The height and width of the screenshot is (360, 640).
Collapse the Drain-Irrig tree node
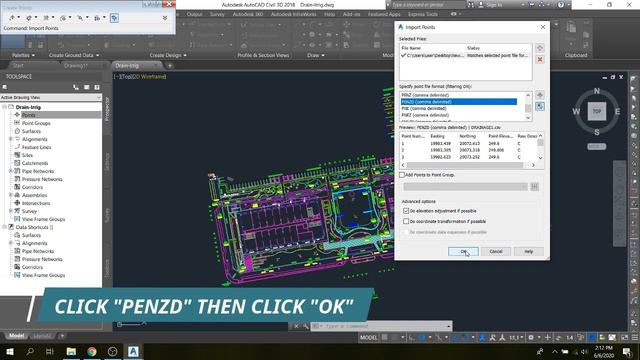click(4, 107)
